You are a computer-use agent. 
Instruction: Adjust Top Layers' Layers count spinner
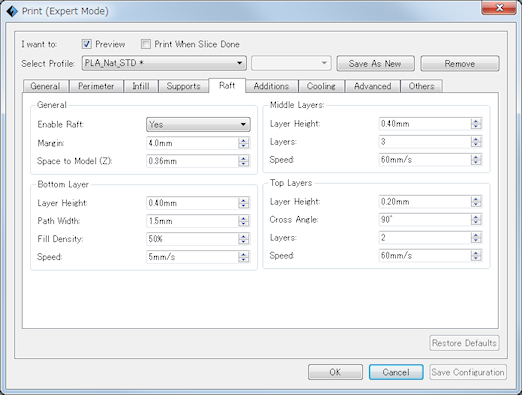coord(476,238)
